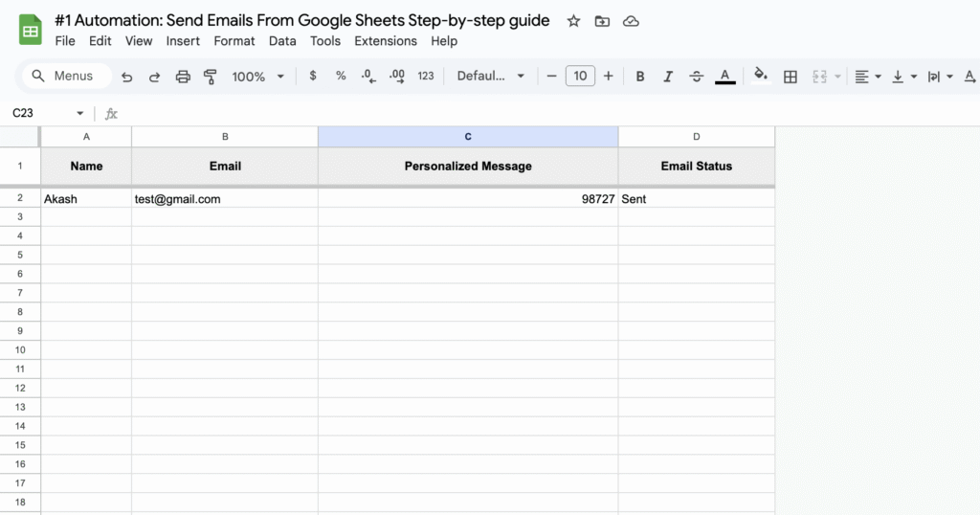Click the document title text

tap(301, 21)
